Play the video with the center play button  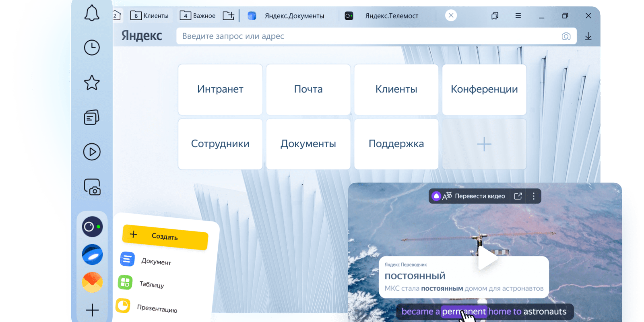(x=487, y=258)
